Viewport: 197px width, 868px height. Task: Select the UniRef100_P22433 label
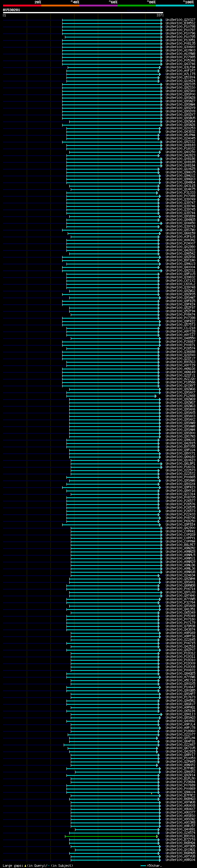pos(180,515)
